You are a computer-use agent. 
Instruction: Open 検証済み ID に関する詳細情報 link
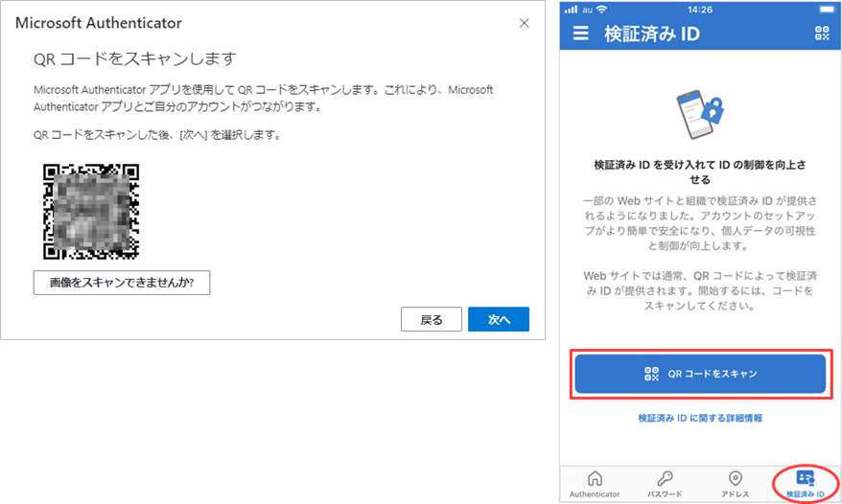click(700, 418)
